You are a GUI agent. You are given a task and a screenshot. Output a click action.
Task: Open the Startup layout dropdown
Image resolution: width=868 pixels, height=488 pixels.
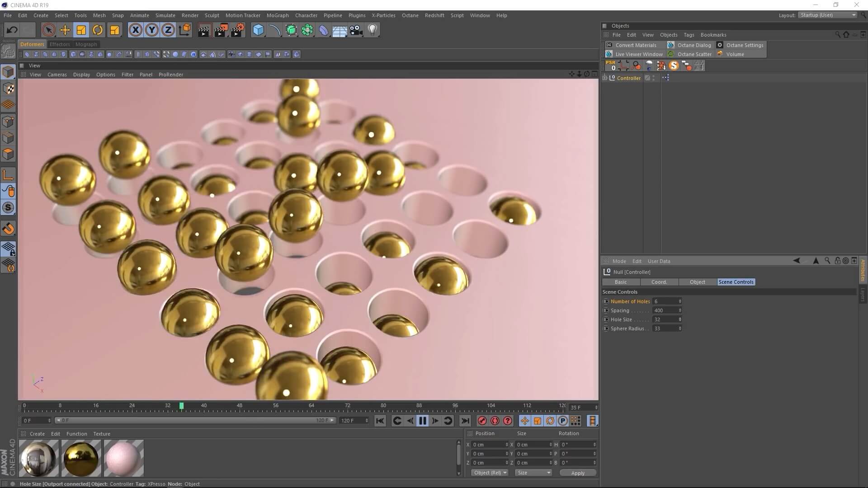click(828, 15)
